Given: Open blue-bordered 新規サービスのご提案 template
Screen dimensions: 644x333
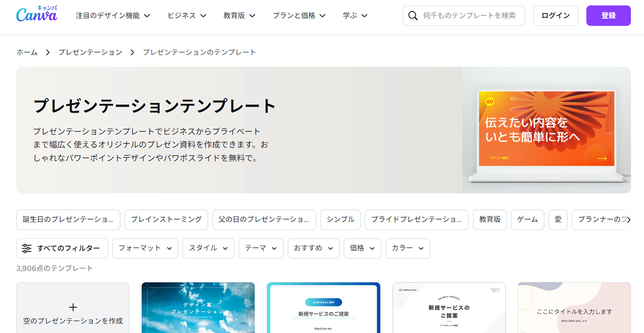Looking at the screenshot, I should (324, 308).
